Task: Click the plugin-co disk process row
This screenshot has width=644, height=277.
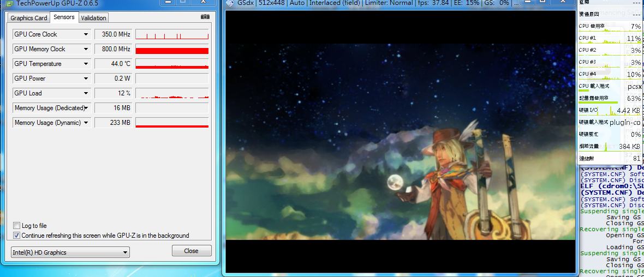Action: (610, 122)
